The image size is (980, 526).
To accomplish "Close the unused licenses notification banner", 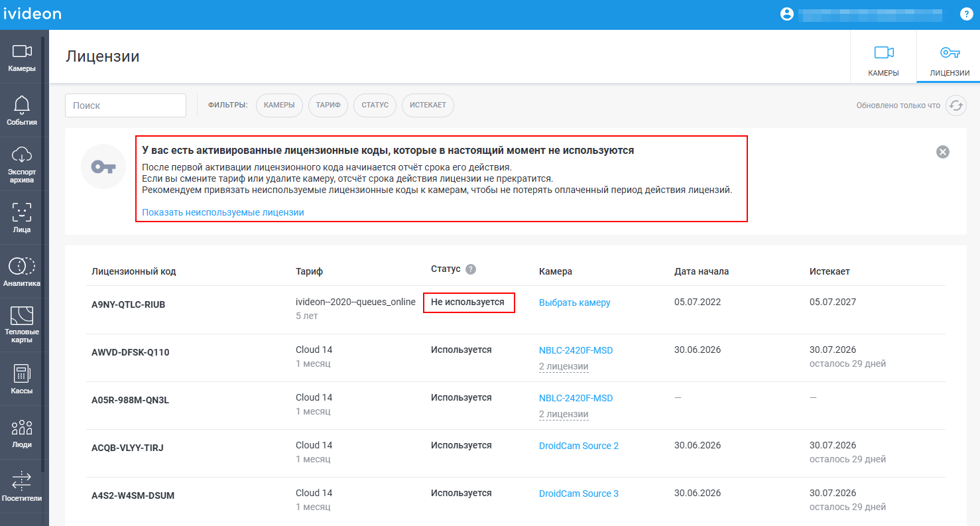I will pos(942,152).
